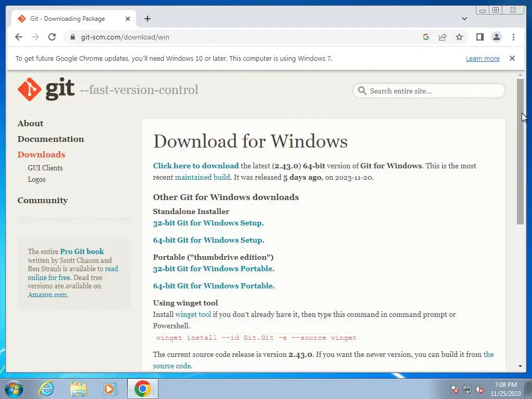The image size is (532, 399).
Task: Click the winget install command text
Action: 256,338
